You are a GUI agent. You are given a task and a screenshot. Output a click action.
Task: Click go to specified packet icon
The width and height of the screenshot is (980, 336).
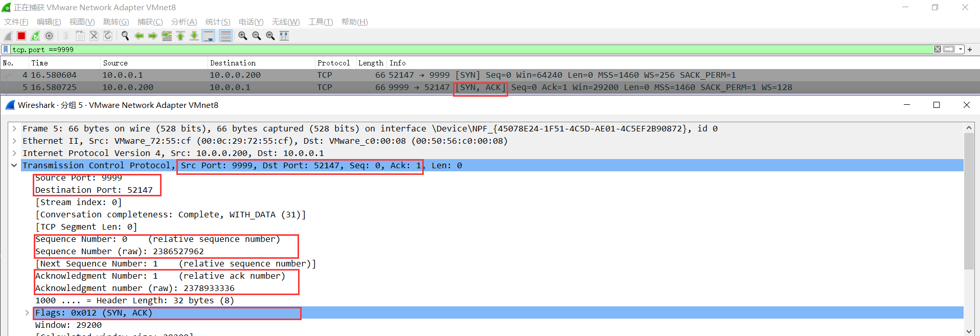[x=167, y=36]
